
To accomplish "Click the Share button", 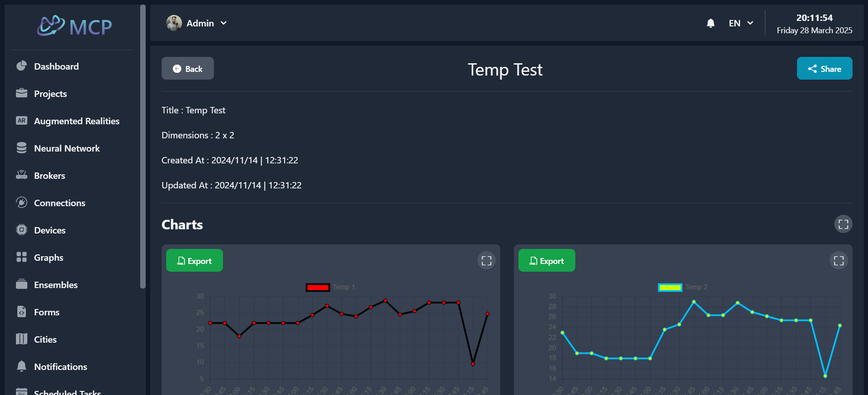I will click(824, 69).
